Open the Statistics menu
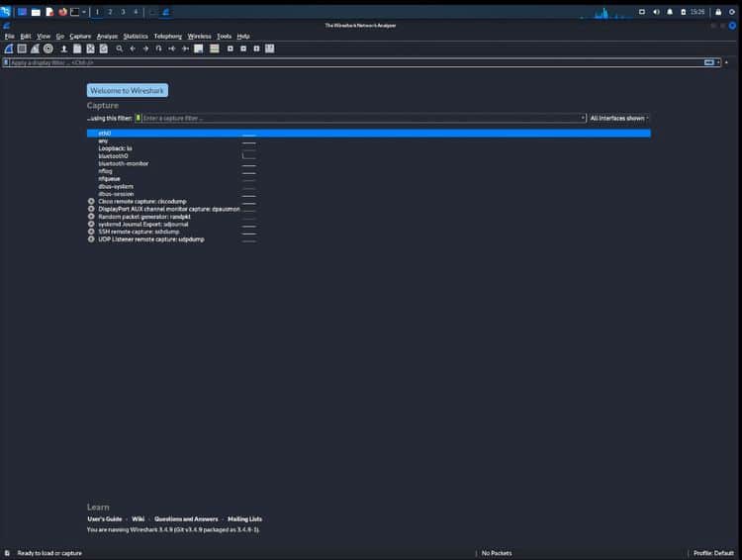The height and width of the screenshot is (560, 742). [x=136, y=36]
